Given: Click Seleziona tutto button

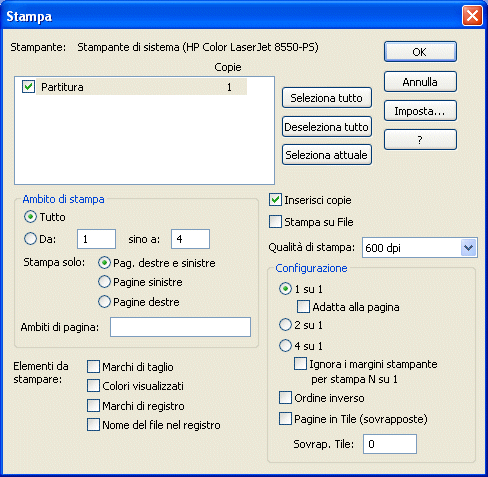Looking at the screenshot, I should coord(327,98).
